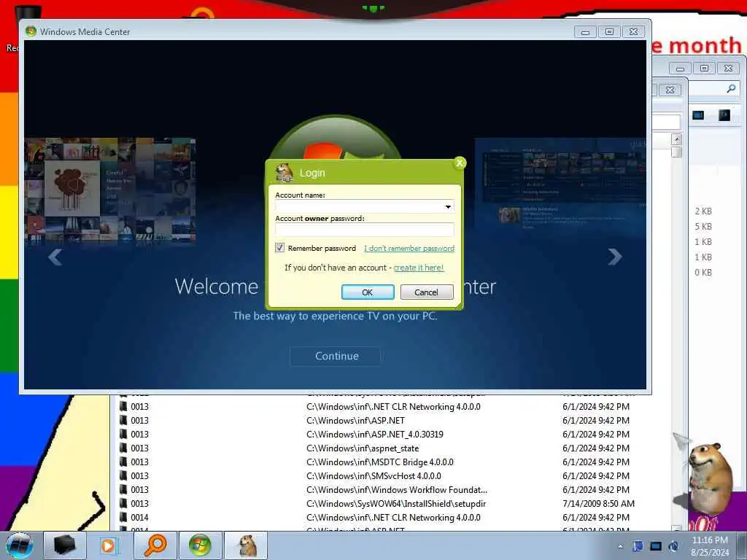Click the blue monitor toolbar icon in background window

click(698, 115)
